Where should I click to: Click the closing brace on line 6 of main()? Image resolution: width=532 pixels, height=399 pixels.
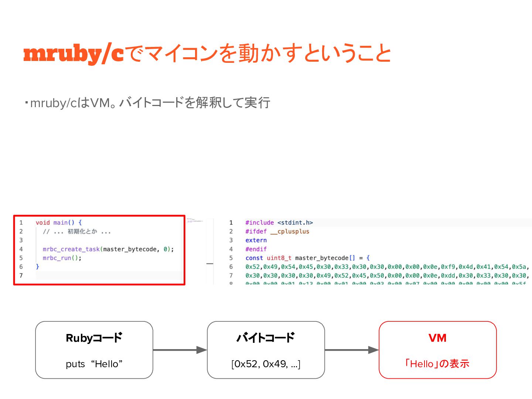37,266
